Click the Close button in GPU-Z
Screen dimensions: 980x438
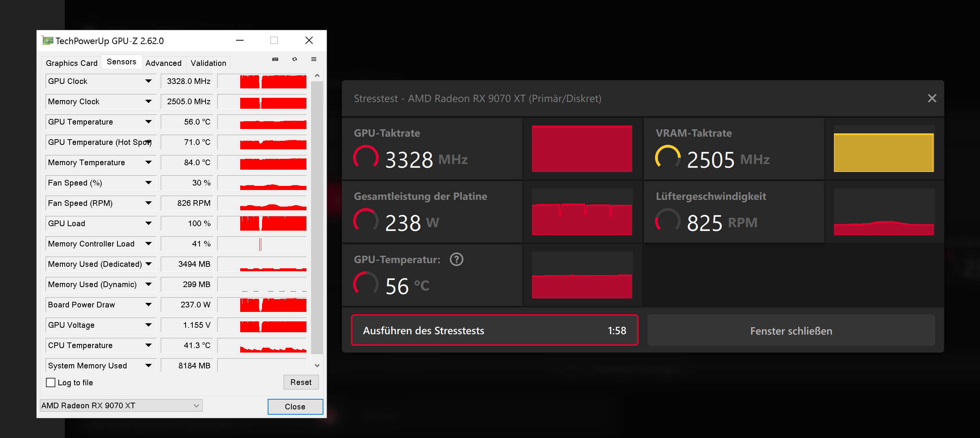pos(295,406)
